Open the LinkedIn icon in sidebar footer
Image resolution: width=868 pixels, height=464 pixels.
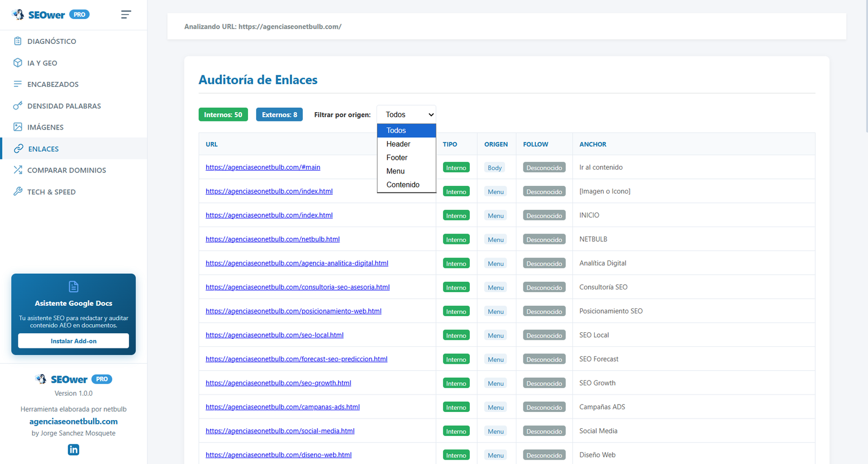[x=74, y=449]
